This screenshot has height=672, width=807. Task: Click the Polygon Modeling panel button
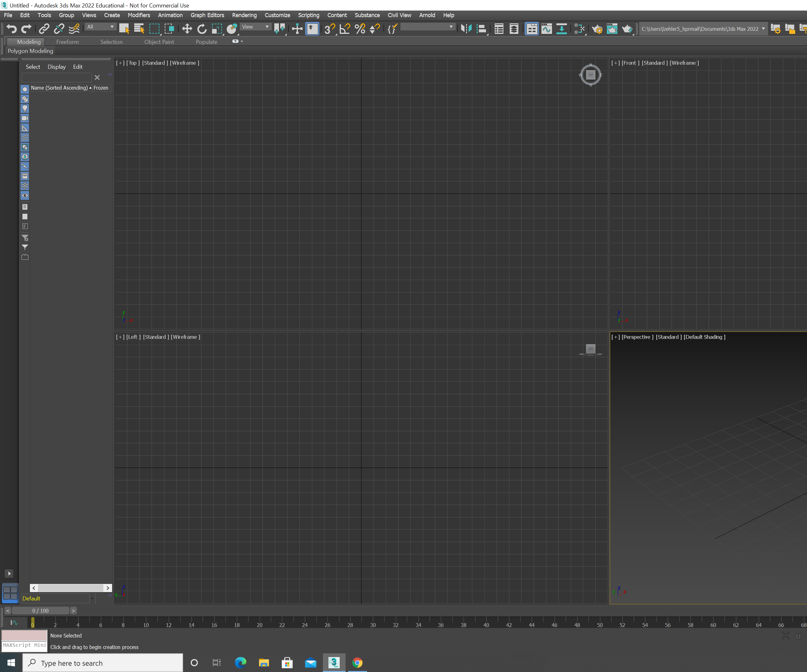coord(31,51)
